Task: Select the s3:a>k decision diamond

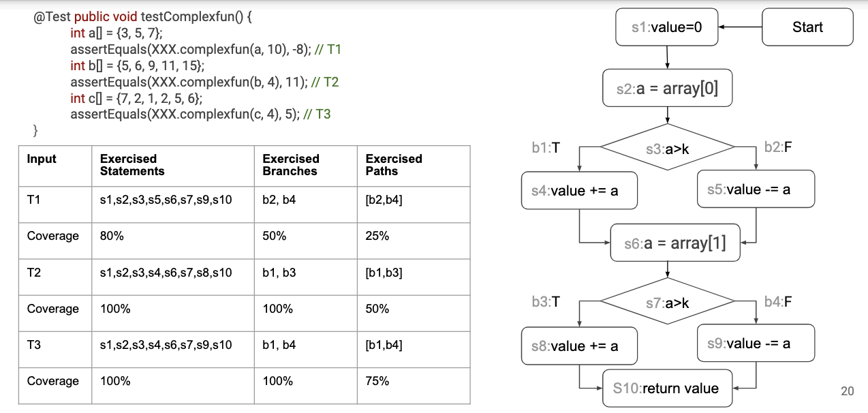Action: [667, 147]
